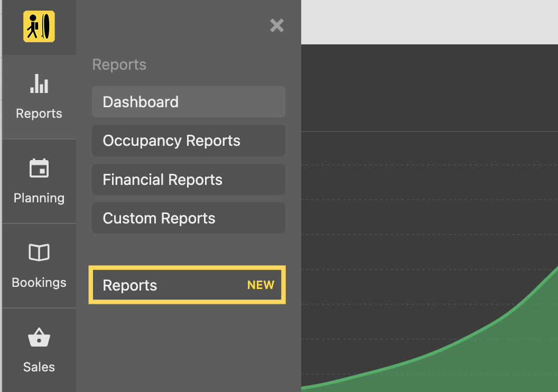Click the light gray top header bar

(429, 22)
